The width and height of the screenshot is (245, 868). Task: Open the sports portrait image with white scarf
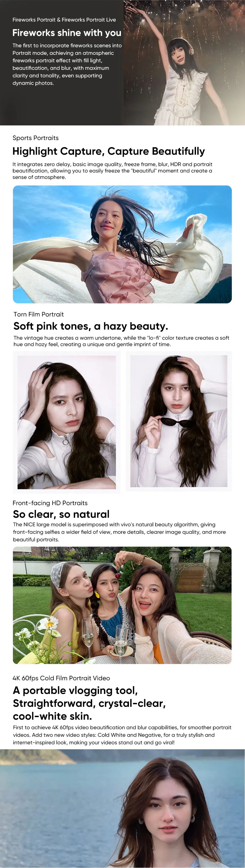pyautogui.click(x=122, y=244)
